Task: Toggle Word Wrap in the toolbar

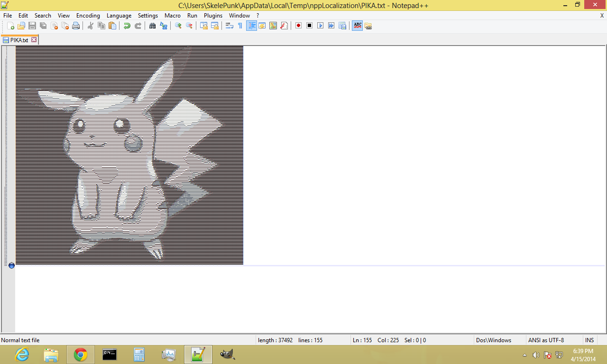Action: (230, 26)
